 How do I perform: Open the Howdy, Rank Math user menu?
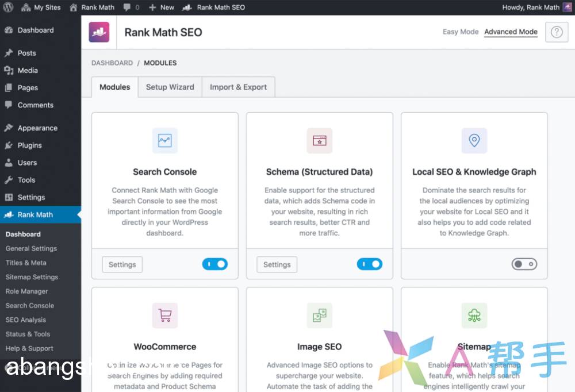point(530,7)
